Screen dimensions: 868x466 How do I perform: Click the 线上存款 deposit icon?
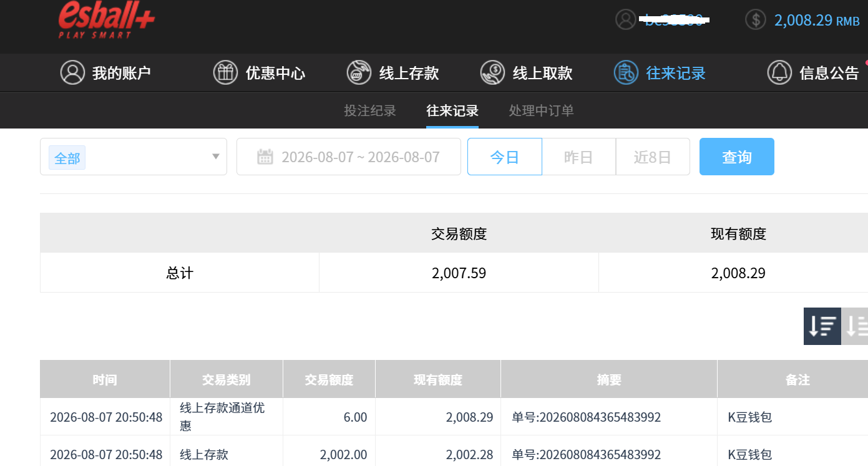click(359, 72)
